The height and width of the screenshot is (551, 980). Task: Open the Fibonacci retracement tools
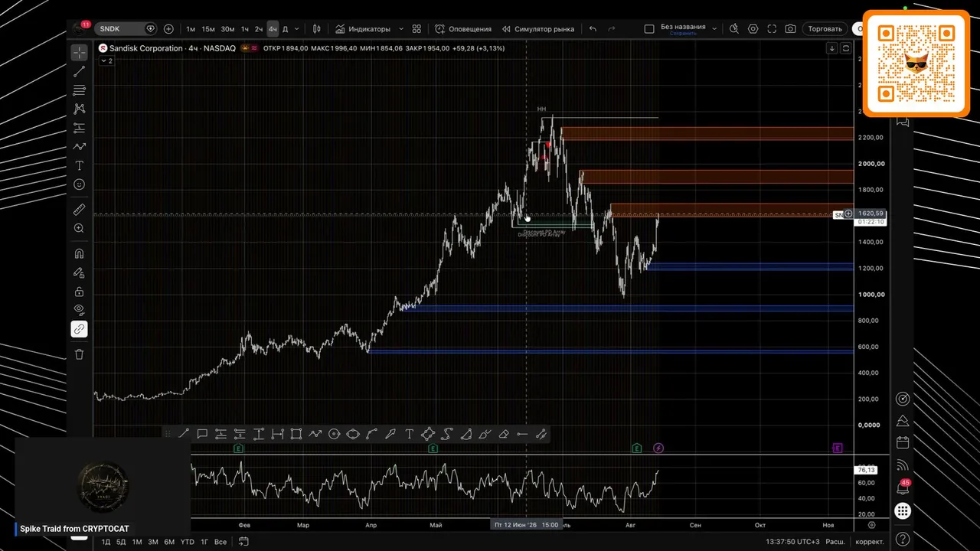79,90
